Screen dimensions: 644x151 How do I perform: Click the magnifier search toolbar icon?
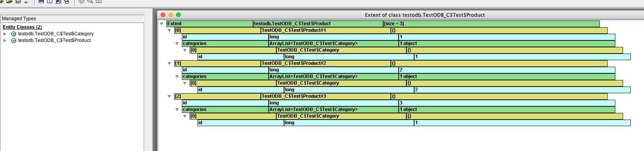click(x=90, y=2)
